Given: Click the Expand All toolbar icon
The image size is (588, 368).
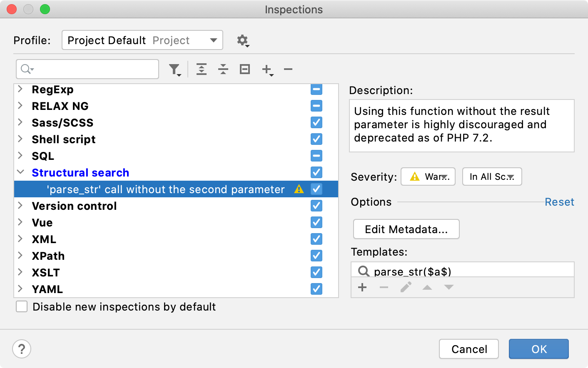Looking at the screenshot, I should tap(202, 69).
